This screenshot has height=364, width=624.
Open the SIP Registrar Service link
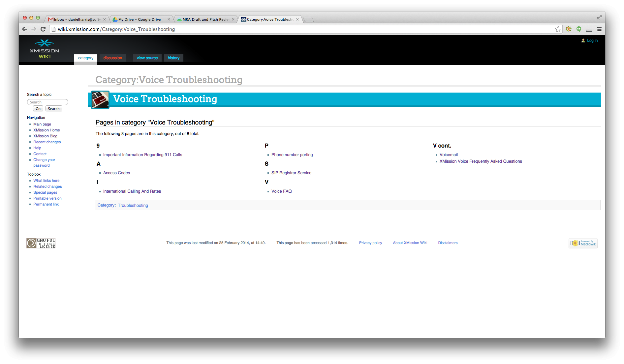click(291, 173)
